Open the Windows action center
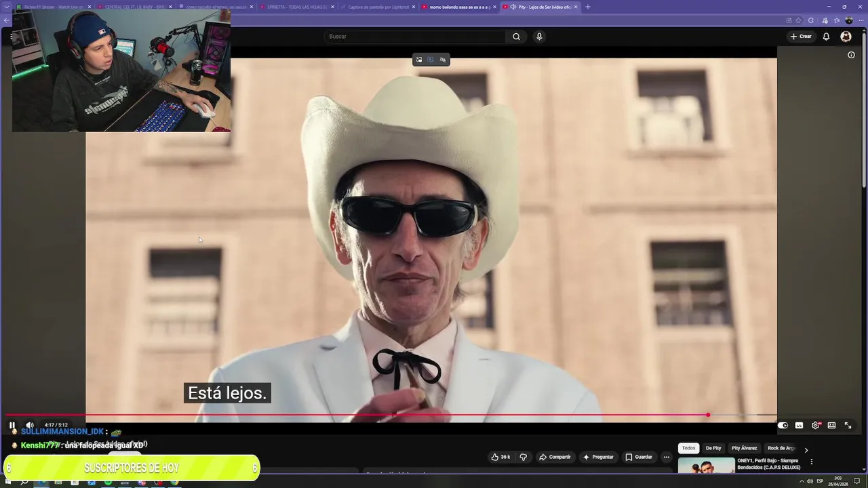Viewport: 868px width, 488px height. (x=856, y=481)
